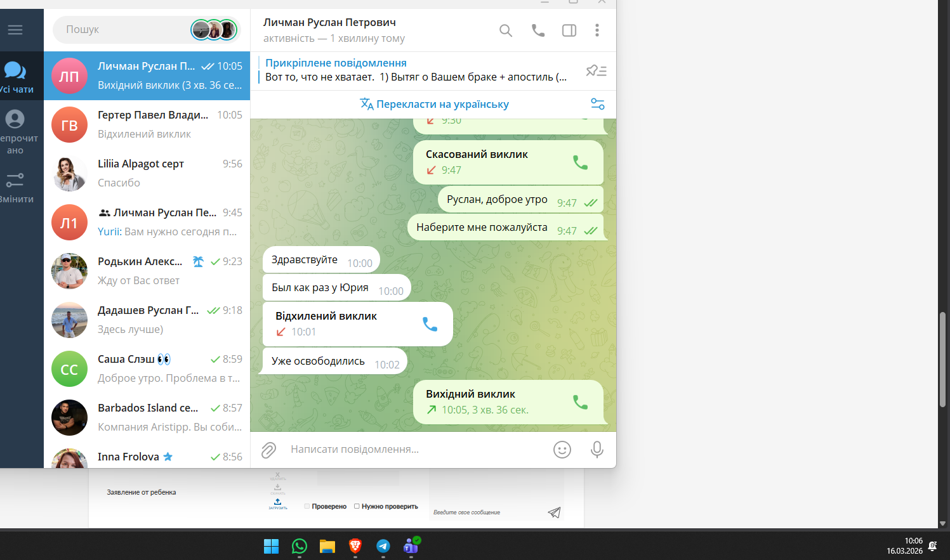Record a voice message with microphone icon
The image size is (950, 560).
[x=597, y=450]
